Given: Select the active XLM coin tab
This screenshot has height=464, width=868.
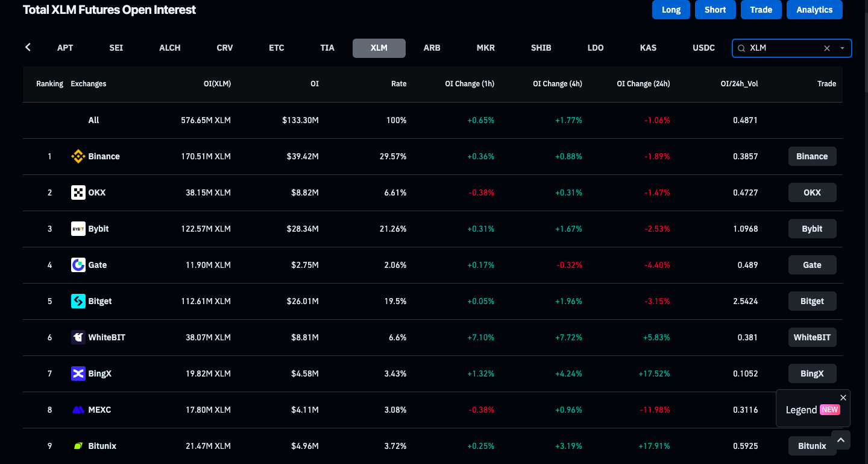Looking at the screenshot, I should coord(379,48).
